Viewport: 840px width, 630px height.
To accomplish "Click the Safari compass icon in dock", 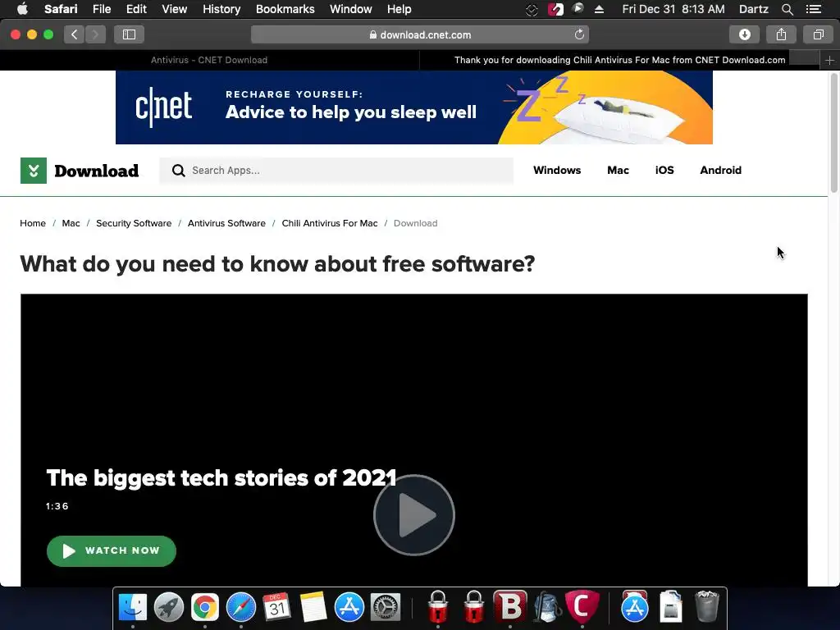I will click(241, 607).
